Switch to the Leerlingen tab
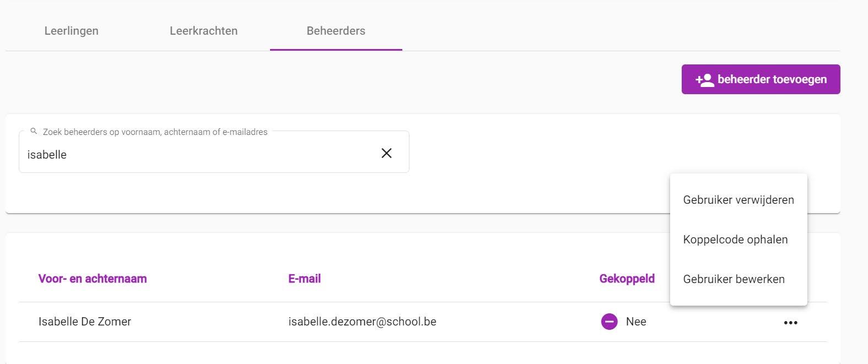This screenshot has width=868, height=364. tap(72, 31)
